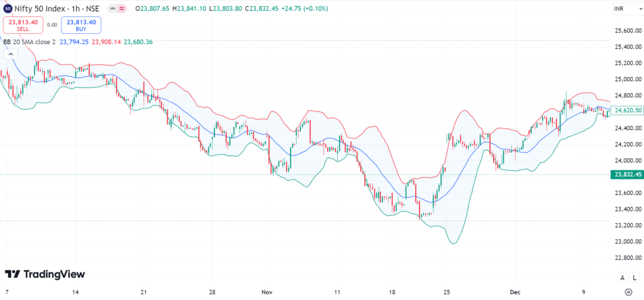Image resolution: width=644 pixels, height=300 pixels.
Task: Click 23,400.00 on the price axis
Action: [628, 209]
